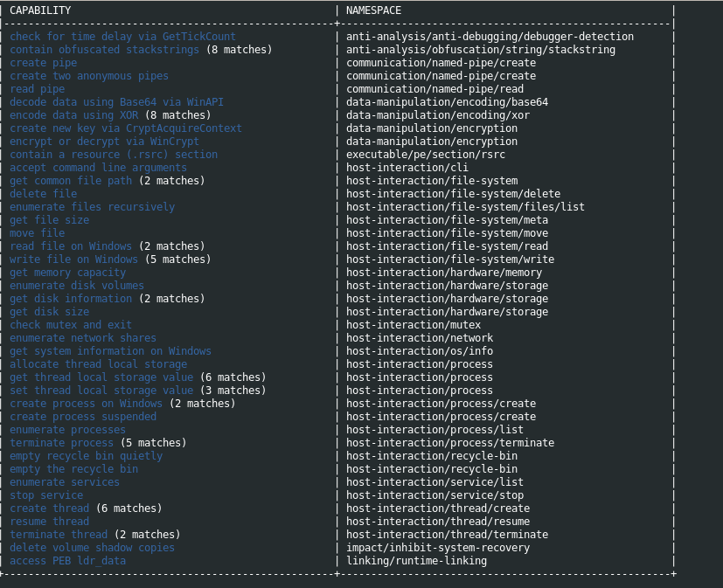723x588 pixels.
Task: Click 'enumerate files recursively' capability
Action: click(92, 207)
